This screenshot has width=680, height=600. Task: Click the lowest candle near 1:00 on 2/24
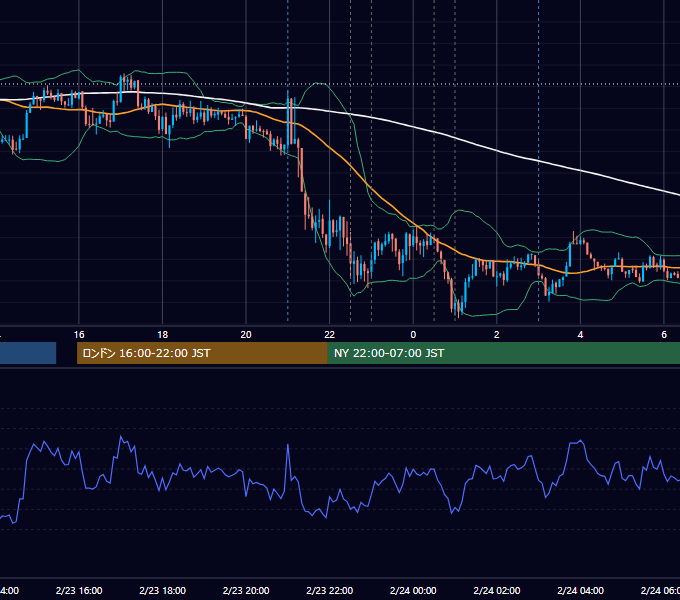458,309
